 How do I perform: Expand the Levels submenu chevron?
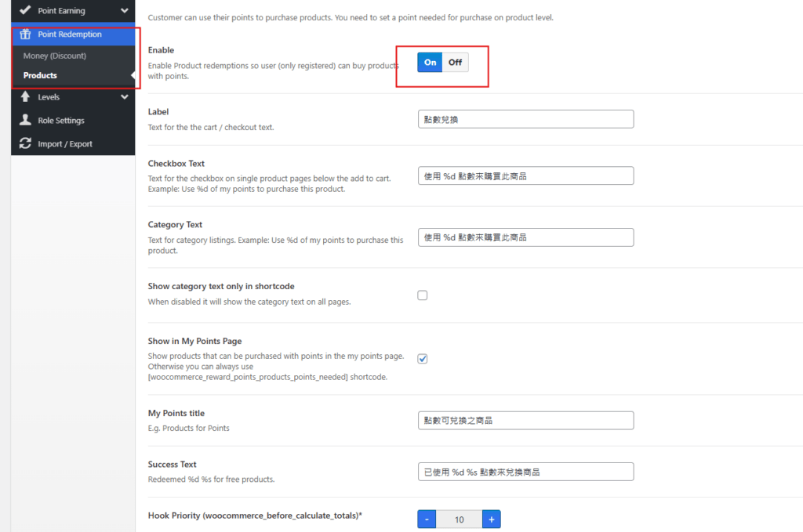point(124,97)
